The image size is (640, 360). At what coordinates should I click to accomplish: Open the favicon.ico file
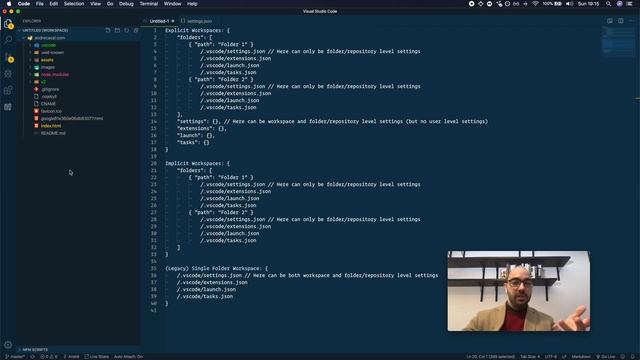(51, 111)
